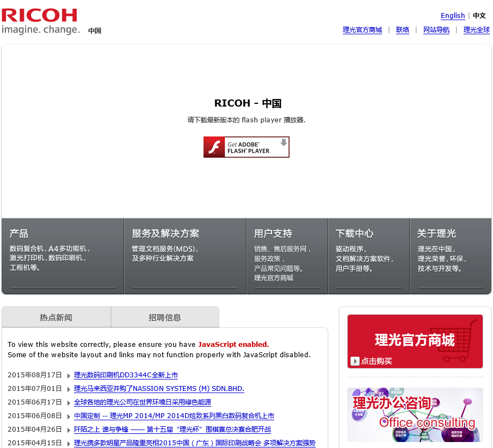Click the flash player download prompt text
This screenshot has width=493, height=448.
pyautogui.click(x=246, y=120)
